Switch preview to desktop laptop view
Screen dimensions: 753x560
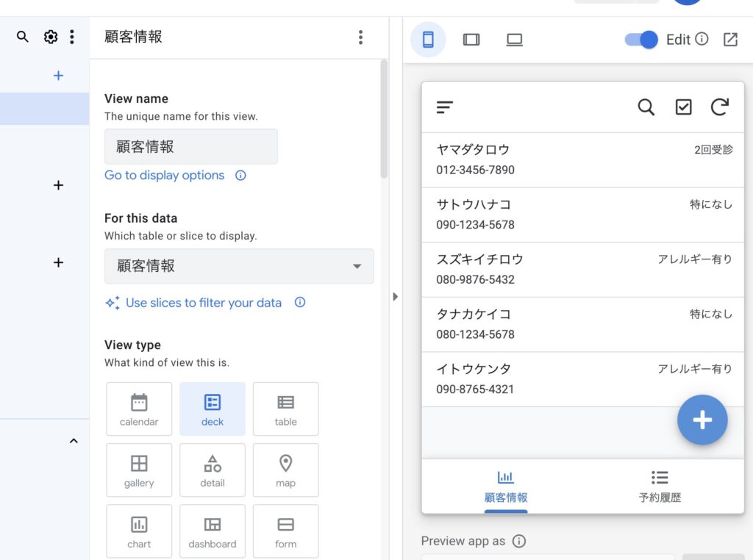(x=514, y=40)
